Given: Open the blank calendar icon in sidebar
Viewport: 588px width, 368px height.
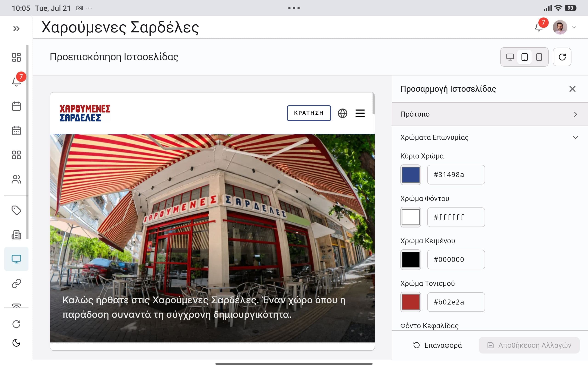Looking at the screenshot, I should point(16,106).
